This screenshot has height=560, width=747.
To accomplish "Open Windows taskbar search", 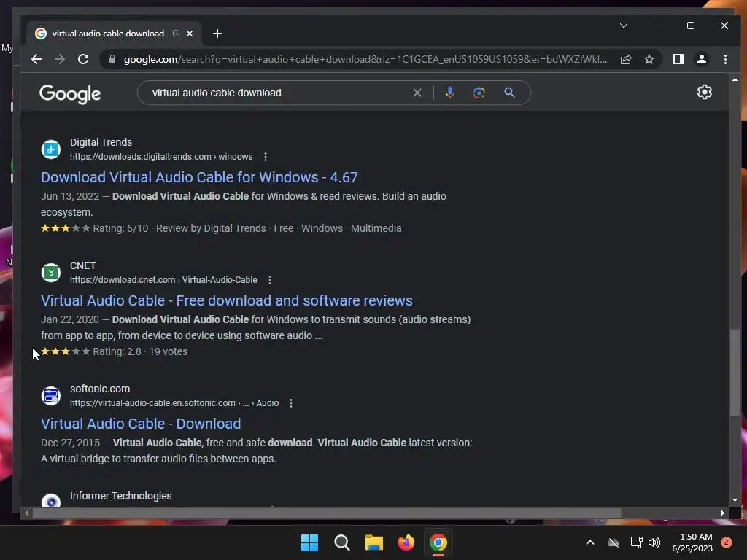I will tap(341, 542).
